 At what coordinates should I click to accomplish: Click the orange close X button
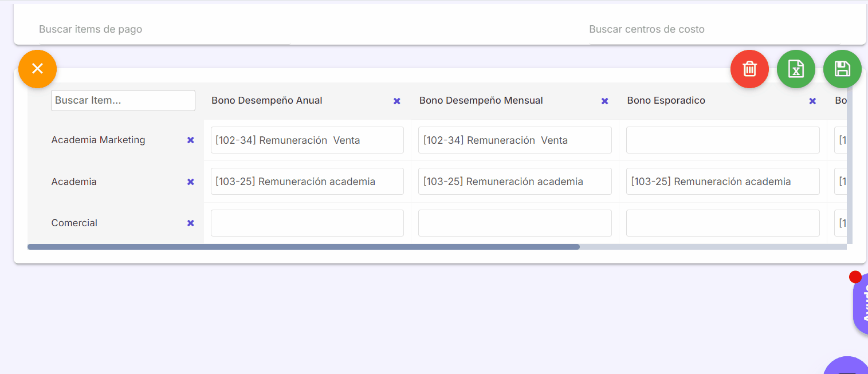pos(37,69)
